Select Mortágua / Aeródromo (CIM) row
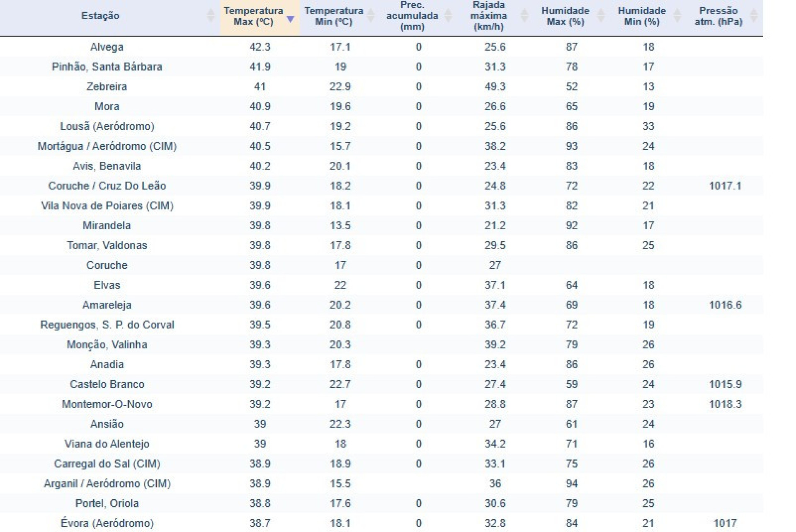 pyautogui.click(x=381, y=146)
